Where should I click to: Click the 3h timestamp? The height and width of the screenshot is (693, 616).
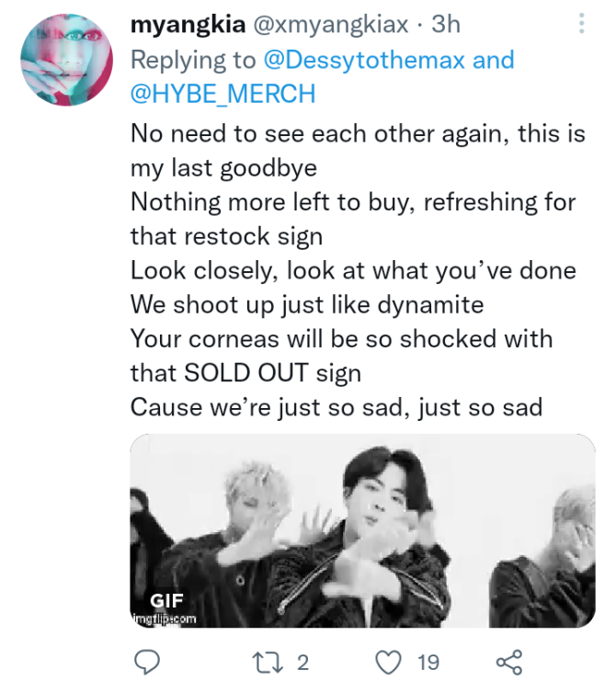click(446, 24)
